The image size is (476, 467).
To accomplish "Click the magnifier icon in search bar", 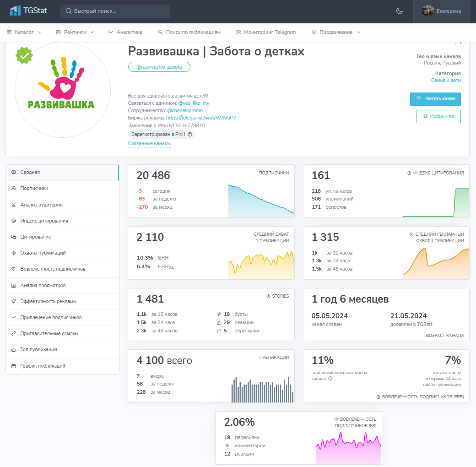I will [x=69, y=11].
